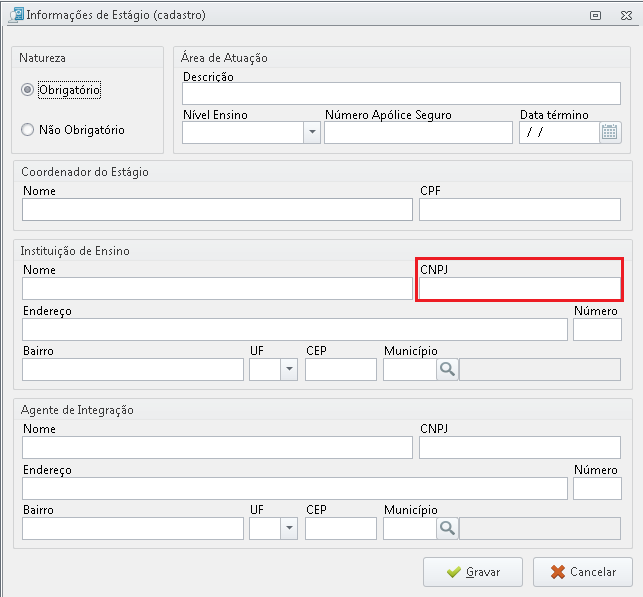This screenshot has height=597, width=643.
Task: Search Município in Agente de Integração section
Action: 447,529
